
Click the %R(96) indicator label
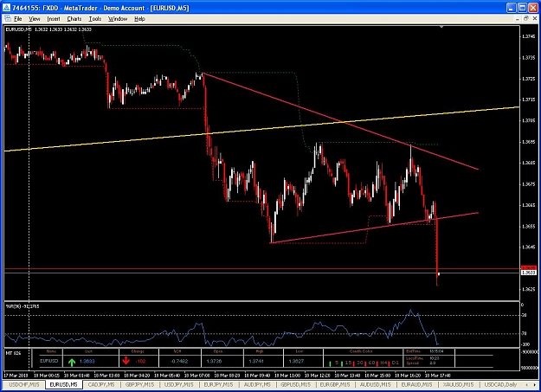coord(23,306)
